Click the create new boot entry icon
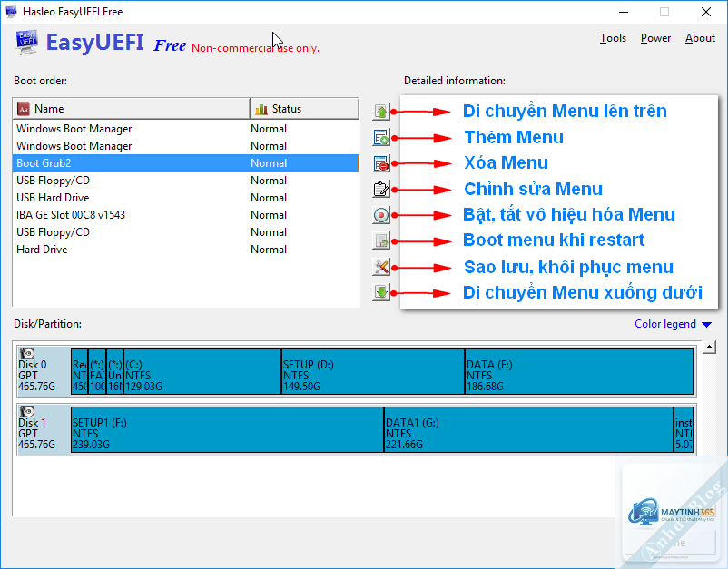 (380, 138)
